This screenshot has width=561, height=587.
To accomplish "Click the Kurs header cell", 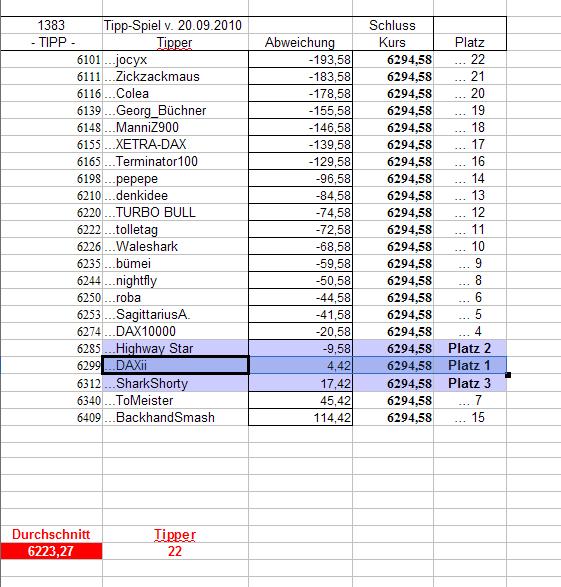I will [x=393, y=42].
